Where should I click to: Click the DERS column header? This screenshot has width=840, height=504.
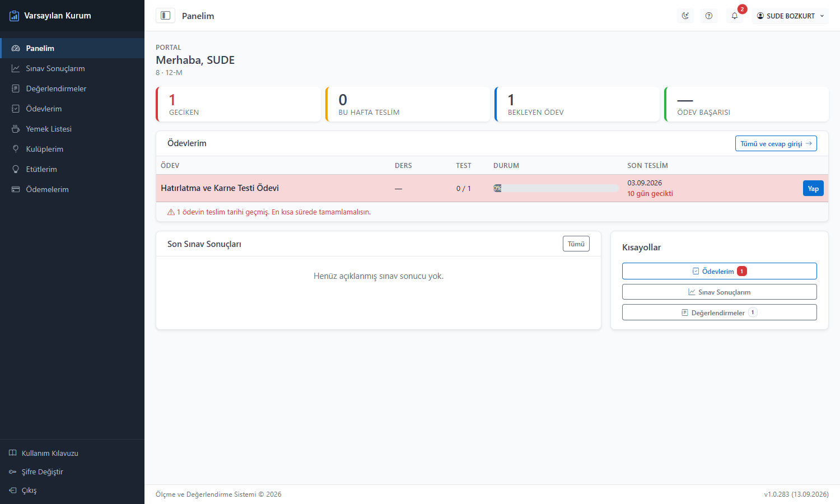coord(403,165)
